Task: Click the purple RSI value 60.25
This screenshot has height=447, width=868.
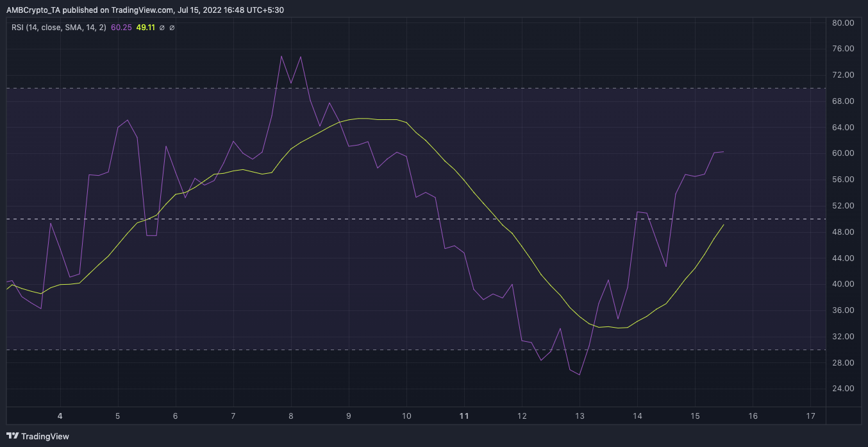Action: 121,28
